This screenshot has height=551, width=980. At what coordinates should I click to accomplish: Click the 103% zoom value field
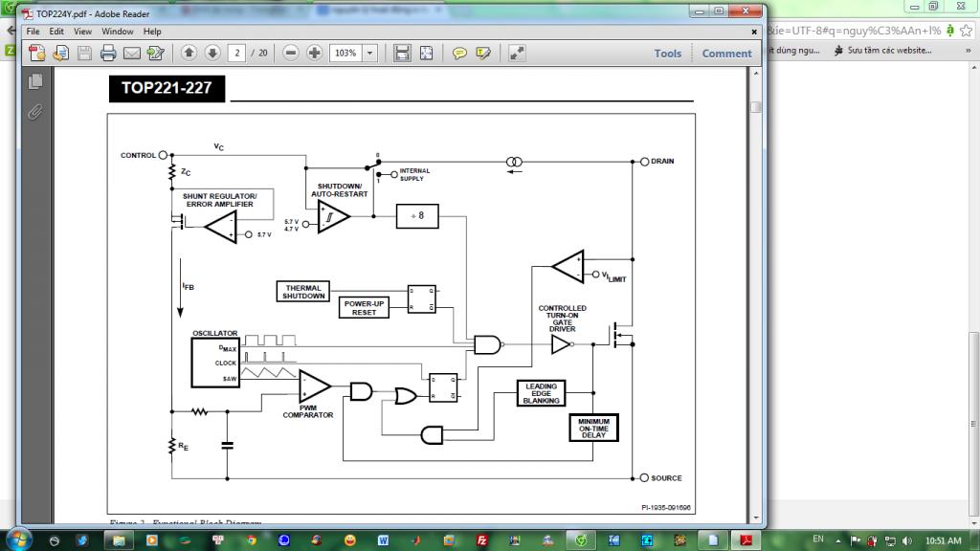(345, 54)
